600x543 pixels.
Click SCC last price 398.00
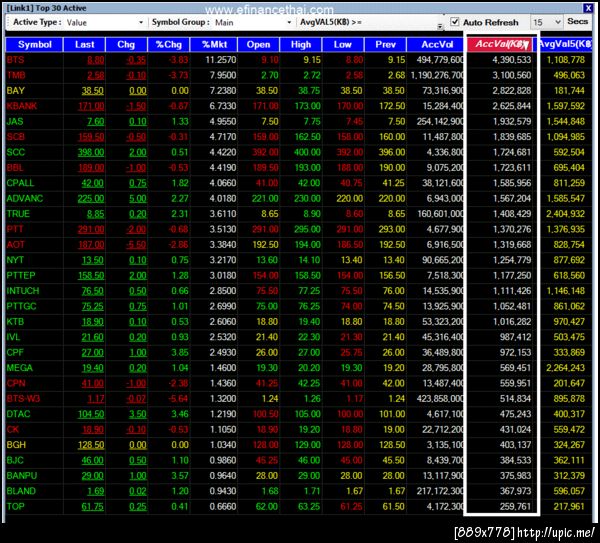[91, 152]
